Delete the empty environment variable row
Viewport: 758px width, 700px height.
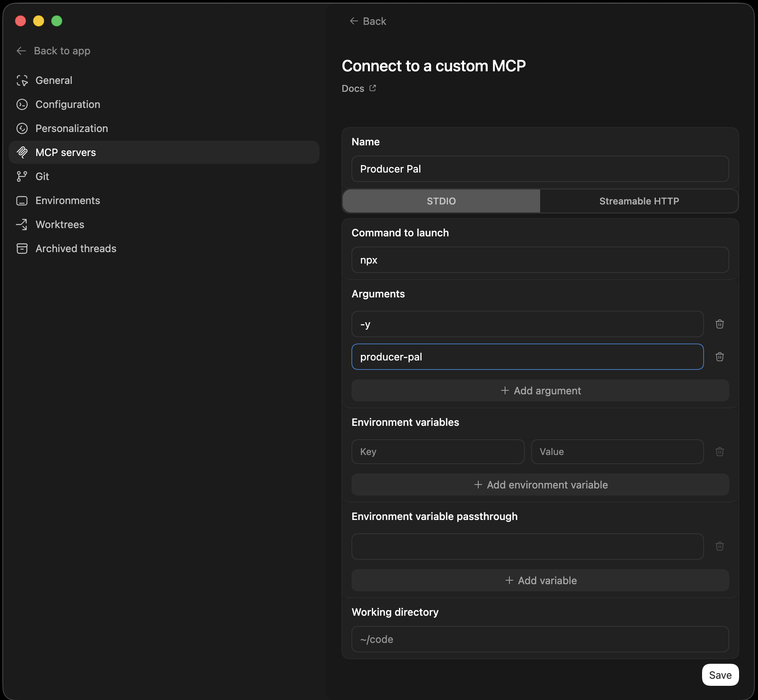pos(720,451)
